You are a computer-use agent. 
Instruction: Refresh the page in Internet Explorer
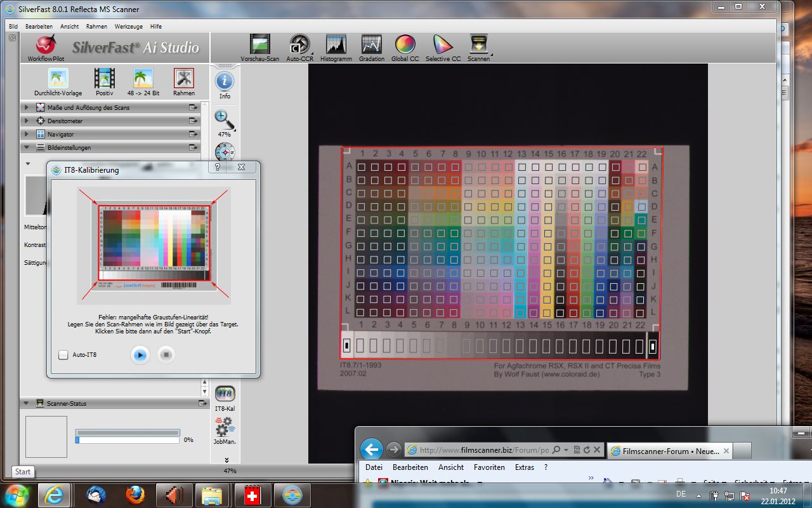tap(586, 450)
